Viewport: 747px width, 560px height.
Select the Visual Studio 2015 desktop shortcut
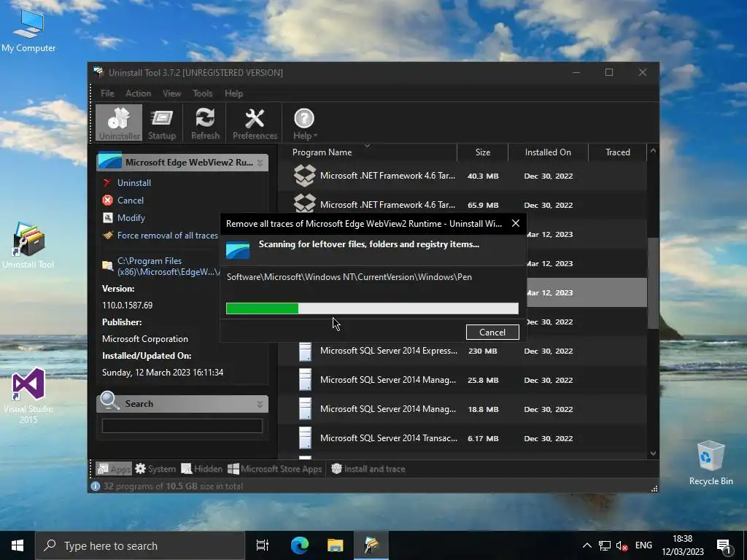click(28, 396)
